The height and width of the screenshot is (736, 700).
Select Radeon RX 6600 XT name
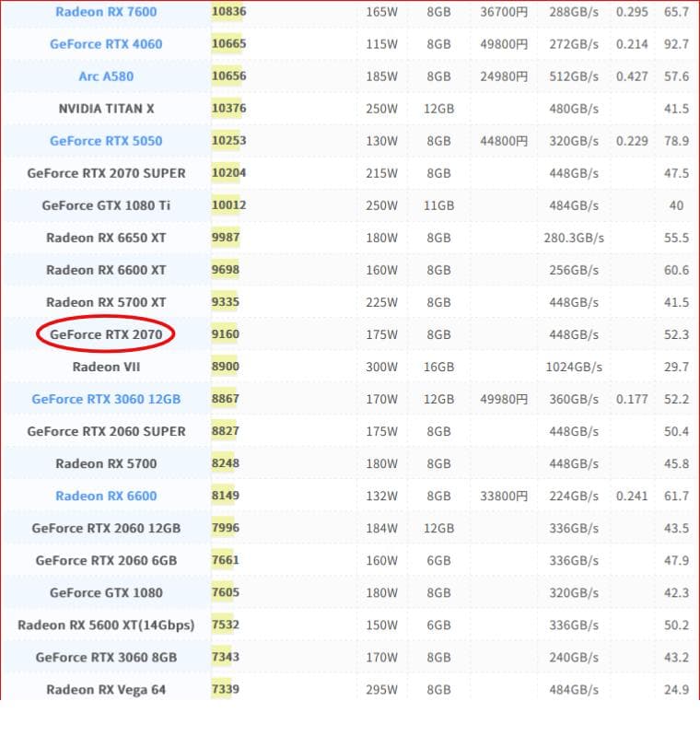click(106, 271)
